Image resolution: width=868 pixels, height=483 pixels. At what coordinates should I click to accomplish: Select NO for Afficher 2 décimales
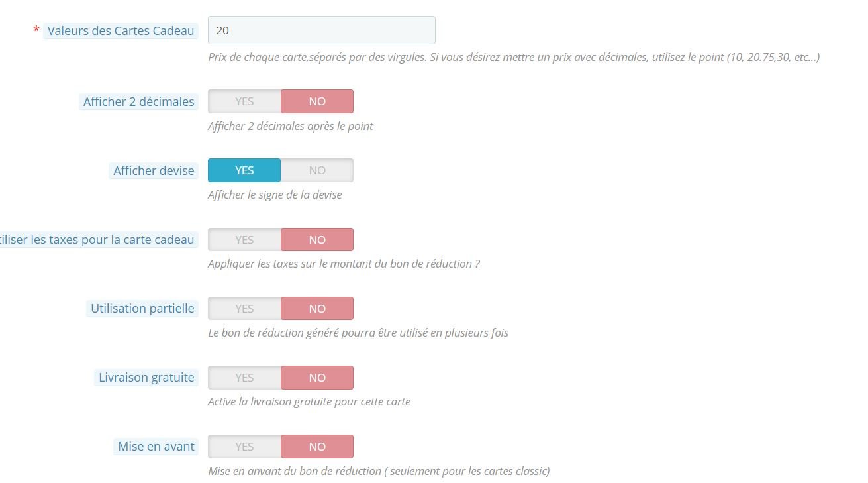click(317, 101)
